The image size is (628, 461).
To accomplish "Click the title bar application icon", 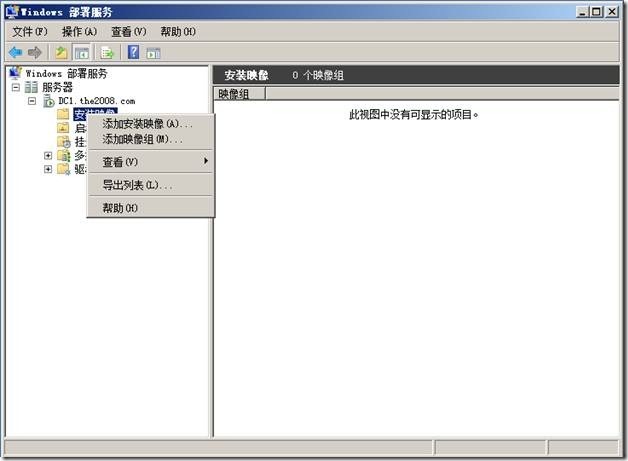I will pyautogui.click(x=12, y=12).
